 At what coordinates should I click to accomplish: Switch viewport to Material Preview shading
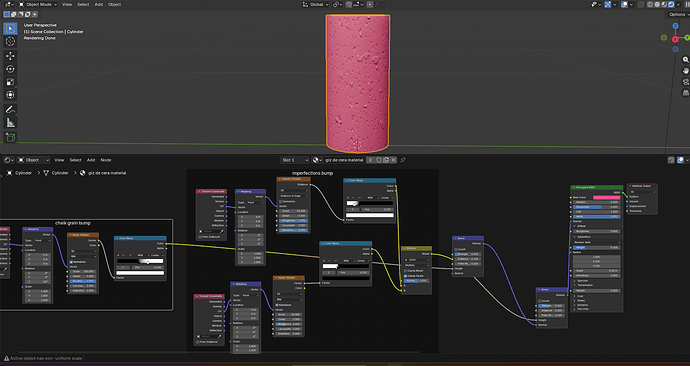pos(664,4)
